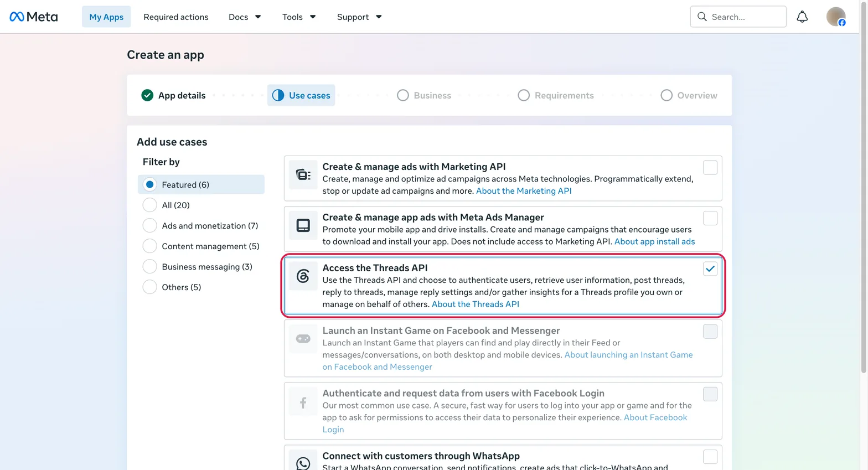Open About Facebook Login link
The width and height of the screenshot is (868, 470).
click(x=655, y=417)
